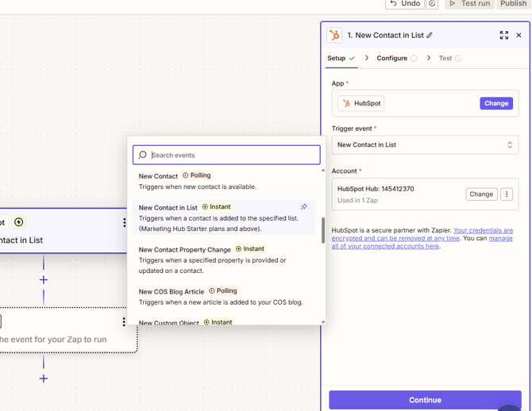Open action step three-dot menu on canvas
532x411 pixels.
pyautogui.click(x=124, y=321)
